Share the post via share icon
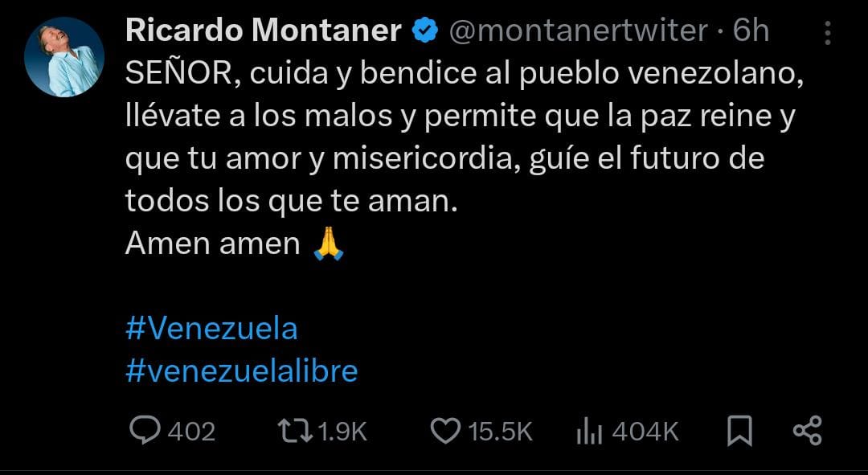 tap(807, 432)
